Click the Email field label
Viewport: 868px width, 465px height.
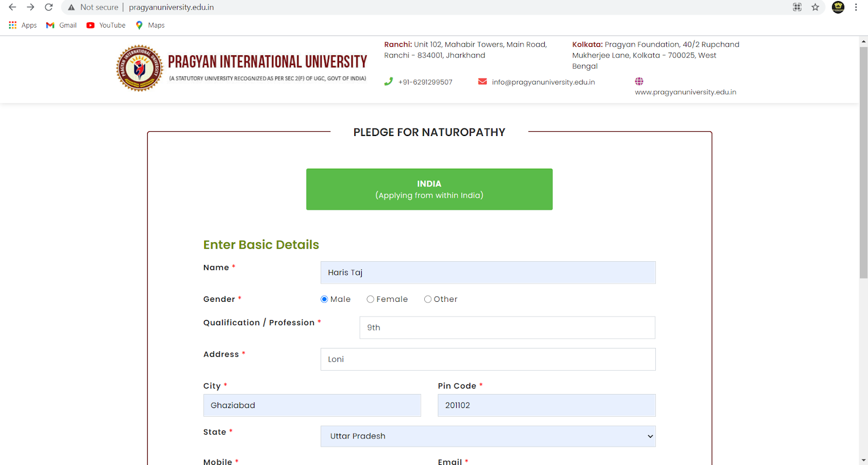450,462
